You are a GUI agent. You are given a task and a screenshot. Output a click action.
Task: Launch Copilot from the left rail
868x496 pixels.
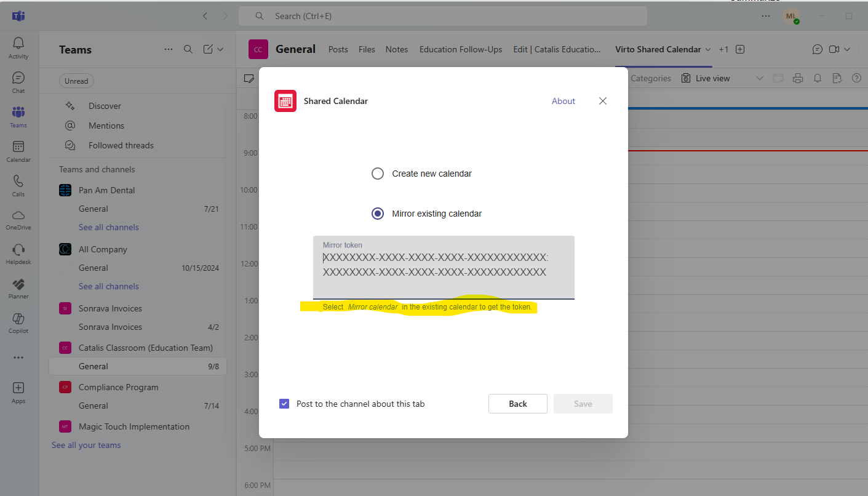(18, 323)
